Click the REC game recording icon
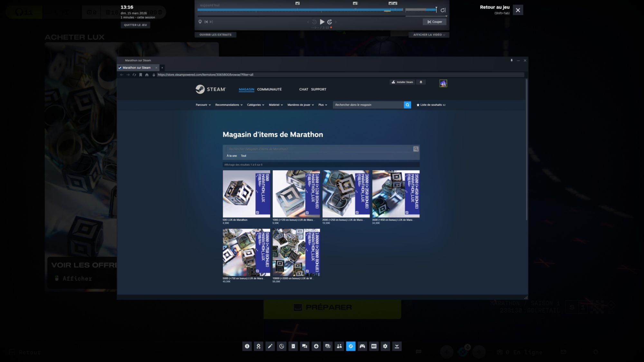The width and height of the screenshot is (644, 362). [374, 346]
